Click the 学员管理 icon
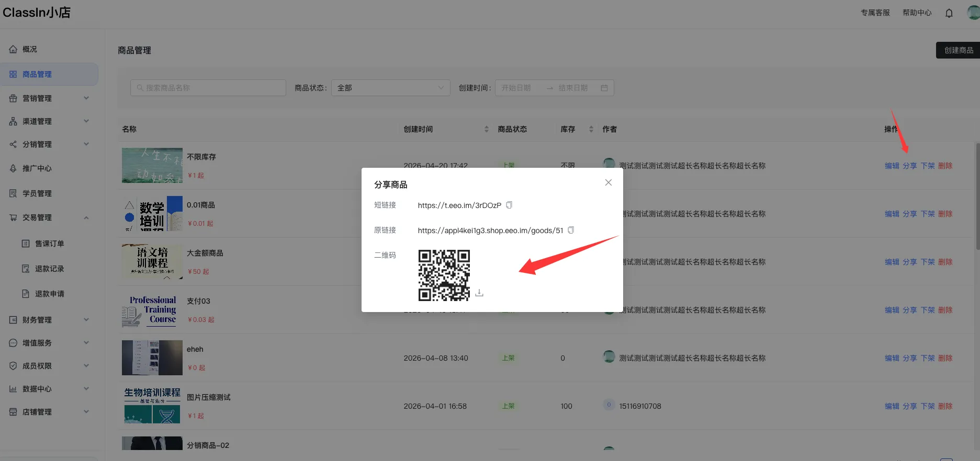 [13, 193]
